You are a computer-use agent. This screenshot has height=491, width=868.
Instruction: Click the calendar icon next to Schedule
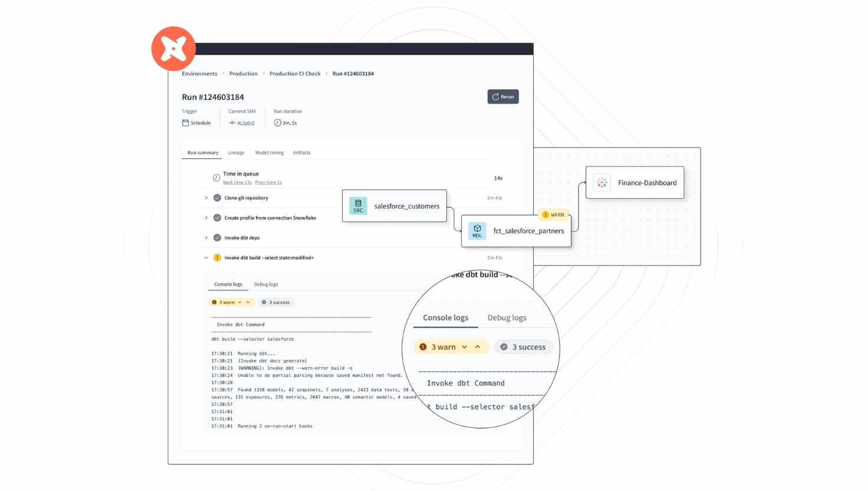pyautogui.click(x=185, y=123)
